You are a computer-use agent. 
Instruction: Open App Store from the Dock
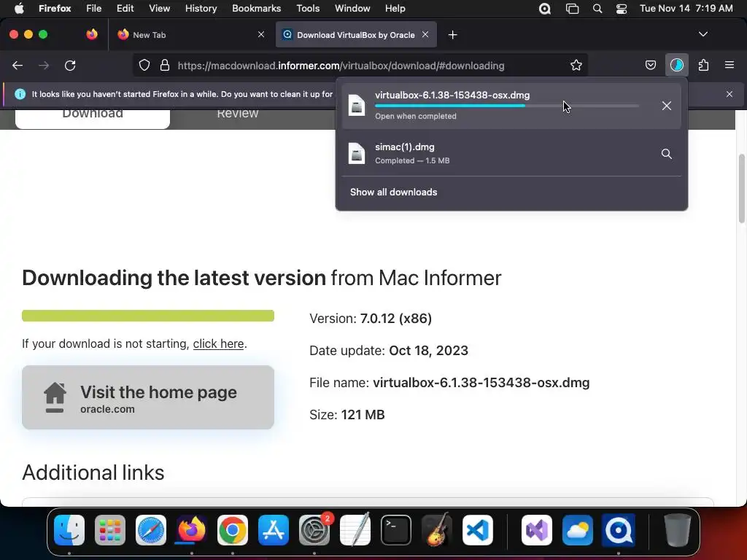coord(274,530)
